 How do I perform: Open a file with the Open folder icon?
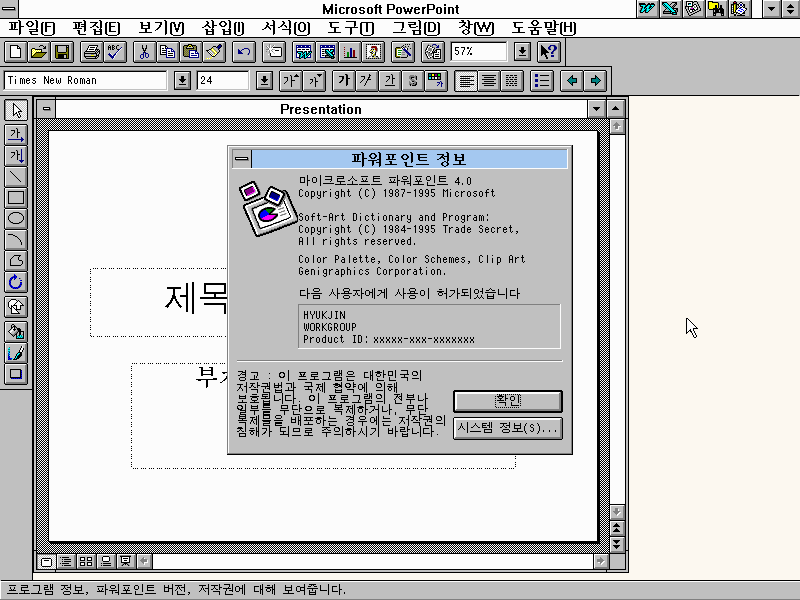point(39,52)
